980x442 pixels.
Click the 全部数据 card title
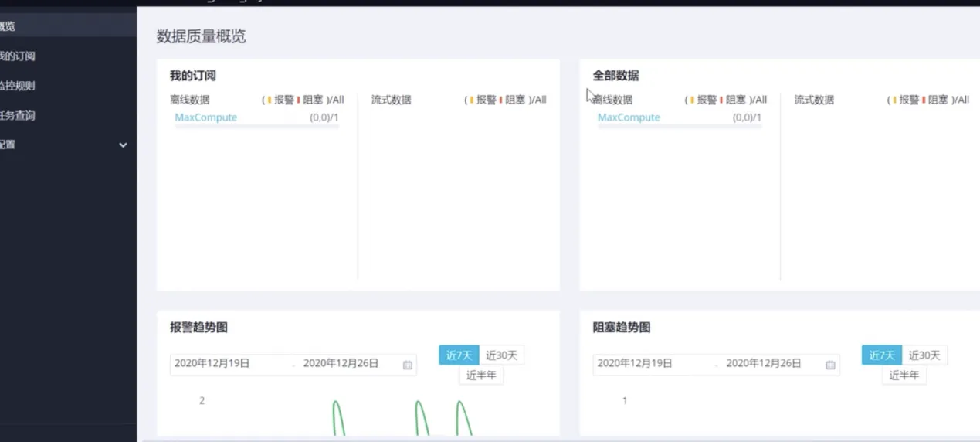pos(615,76)
